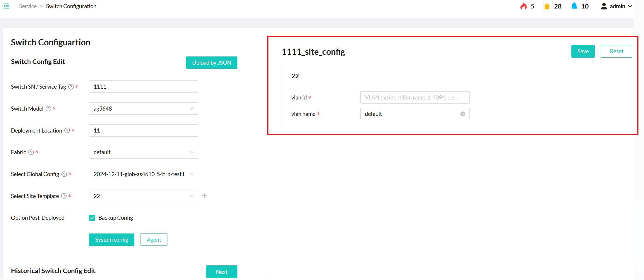Click help icon next to Deployment Location

67,130
